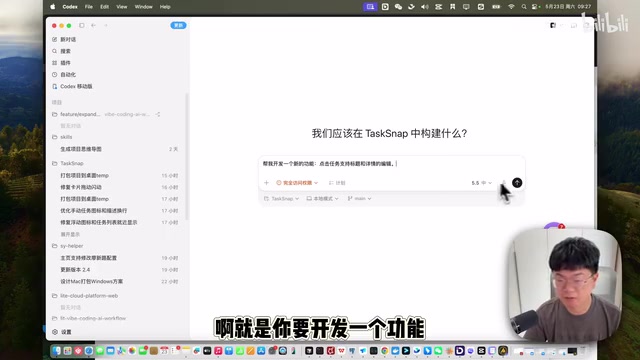The height and width of the screenshot is (360, 640).
Task: Open the 5.5 中 model dropdown
Action: click(x=482, y=183)
